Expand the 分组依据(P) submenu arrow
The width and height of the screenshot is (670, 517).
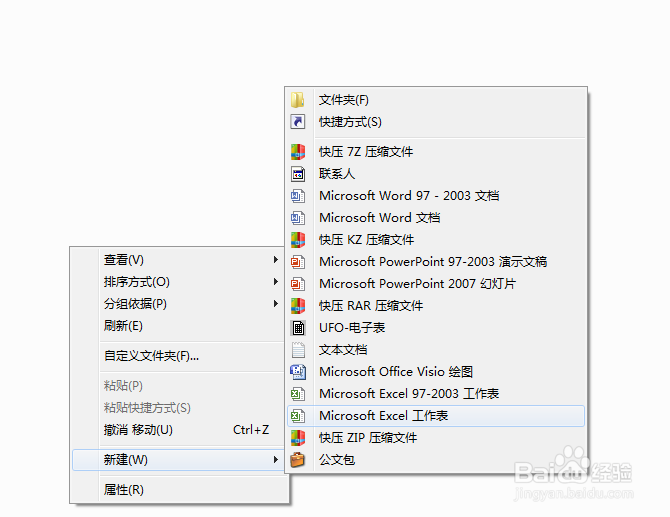[x=276, y=304]
